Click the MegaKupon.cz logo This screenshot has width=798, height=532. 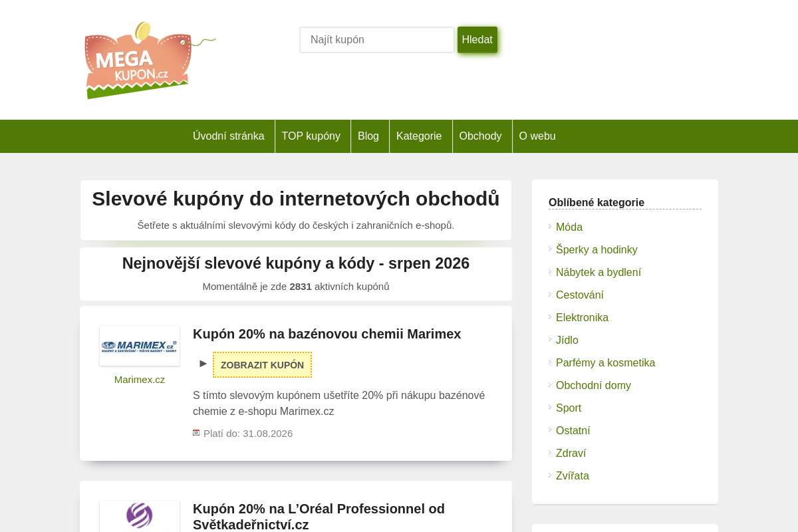pos(150,60)
